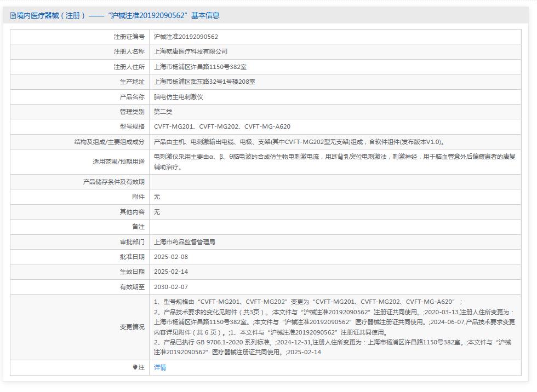Viewport: 537px width, 392px height.
Task: Click the 注册人名称 label
Action: click(129, 51)
